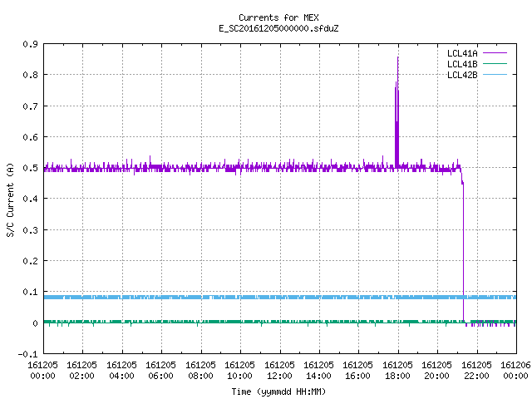Click the 0.7 y-axis tick value
Image resolution: width=532 pixels, height=399 pixels.
tap(30, 106)
